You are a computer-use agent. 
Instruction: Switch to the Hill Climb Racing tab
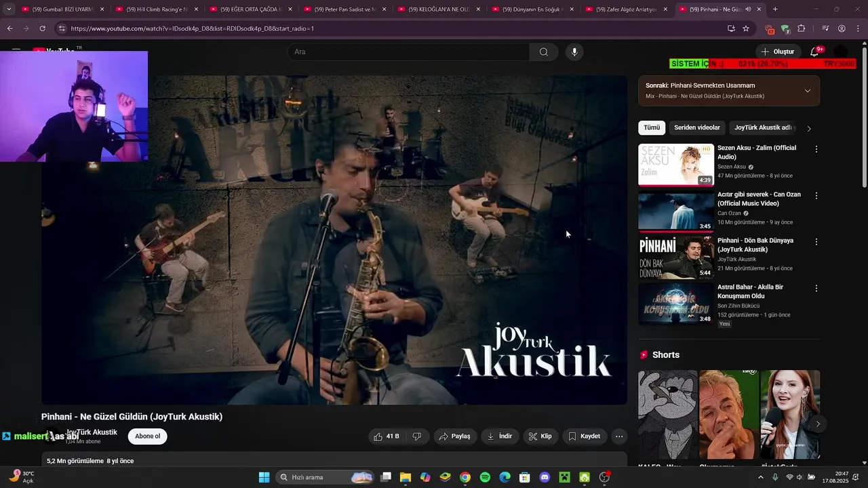[x=156, y=9]
